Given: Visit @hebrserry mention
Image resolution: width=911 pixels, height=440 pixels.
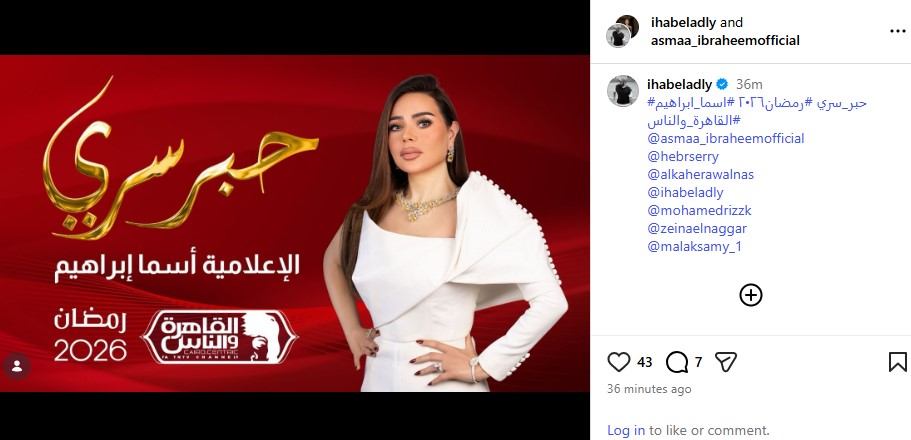Looking at the screenshot, I should pyautogui.click(x=683, y=156).
